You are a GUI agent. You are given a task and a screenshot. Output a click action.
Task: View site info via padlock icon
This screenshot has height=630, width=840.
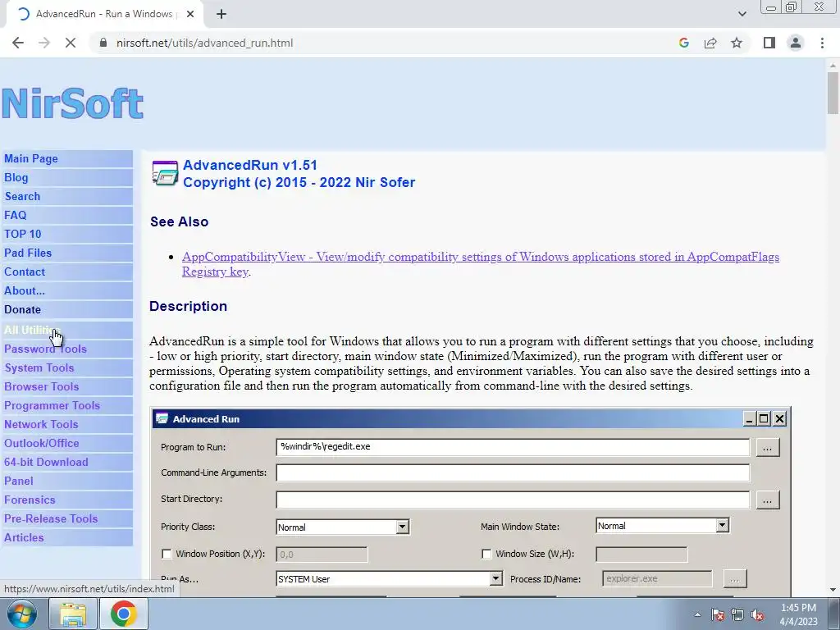(x=103, y=43)
